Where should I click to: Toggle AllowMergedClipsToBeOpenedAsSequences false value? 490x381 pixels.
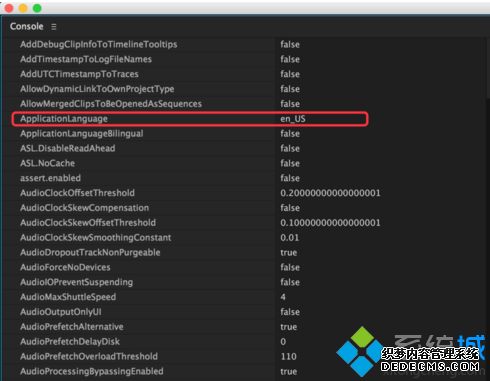pyautogui.click(x=290, y=104)
